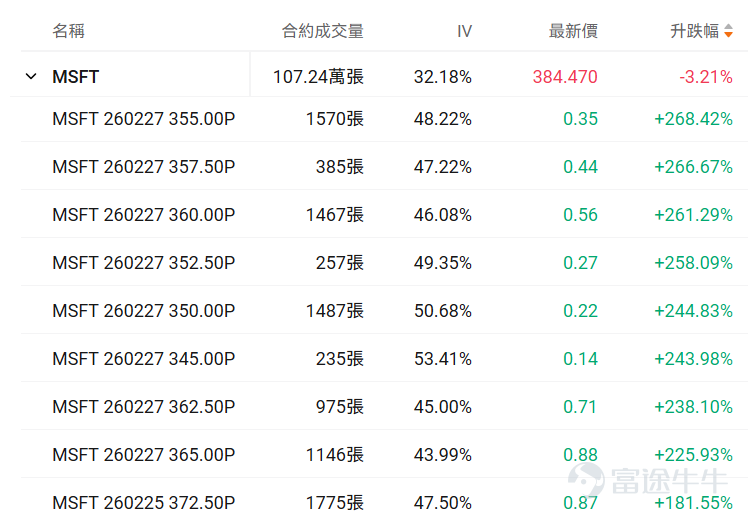Select volume 385張 in 357.50P row
The image size is (748, 517).
click(x=340, y=167)
